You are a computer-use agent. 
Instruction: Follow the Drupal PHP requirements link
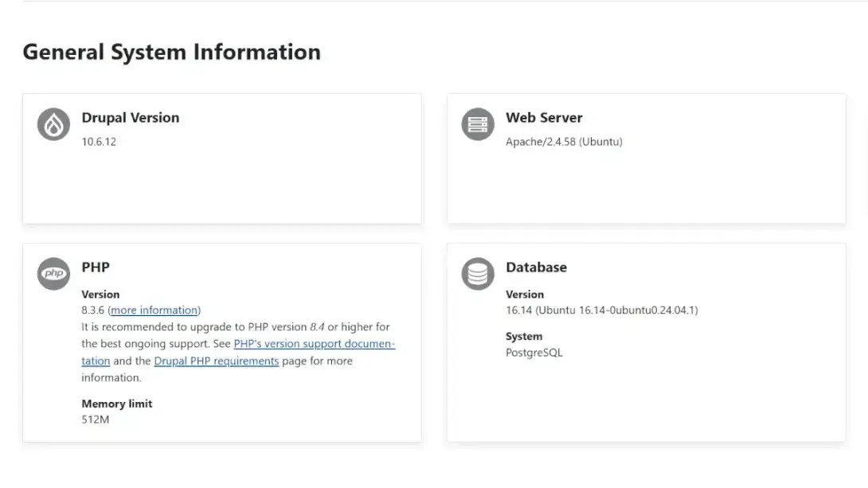point(217,361)
